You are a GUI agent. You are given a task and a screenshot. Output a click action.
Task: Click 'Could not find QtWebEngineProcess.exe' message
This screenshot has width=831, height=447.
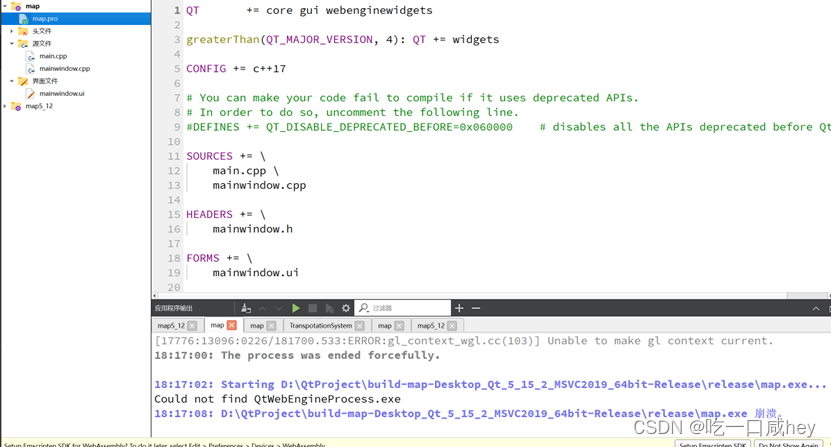coord(277,399)
